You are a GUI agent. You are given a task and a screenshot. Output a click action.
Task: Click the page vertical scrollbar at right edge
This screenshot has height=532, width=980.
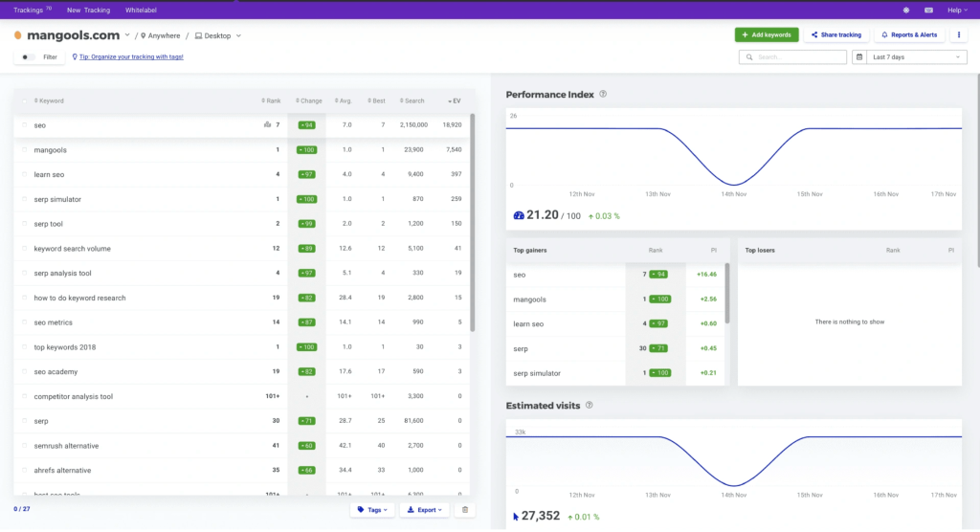click(977, 171)
